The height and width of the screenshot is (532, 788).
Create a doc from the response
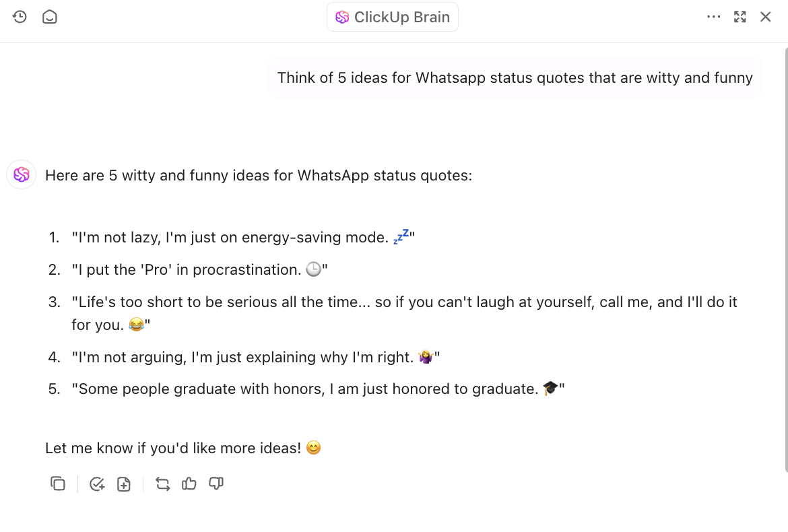tap(124, 484)
